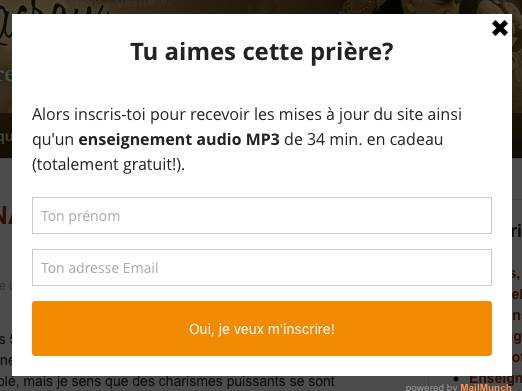Close the newsletter popup with the X
This screenshot has height=391, width=522.
500,28
